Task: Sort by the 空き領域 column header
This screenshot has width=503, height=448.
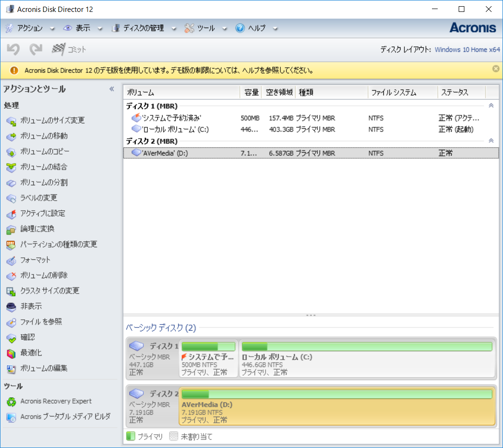Action: click(278, 92)
